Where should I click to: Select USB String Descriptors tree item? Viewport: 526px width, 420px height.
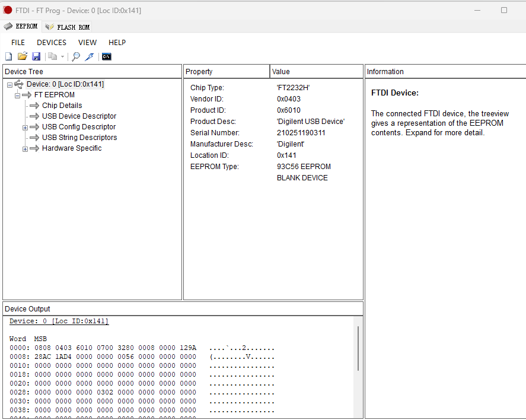pyautogui.click(x=79, y=138)
